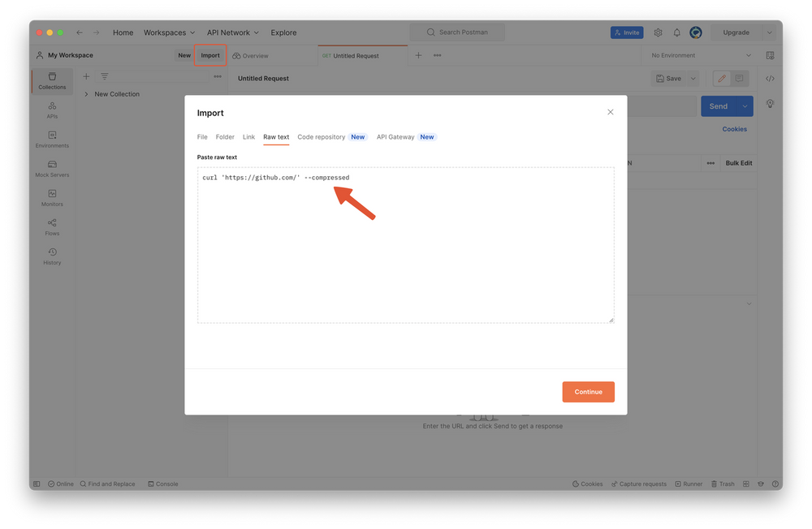This screenshot has height=529, width=812.
Task: Close the Import dialog
Action: 611,112
